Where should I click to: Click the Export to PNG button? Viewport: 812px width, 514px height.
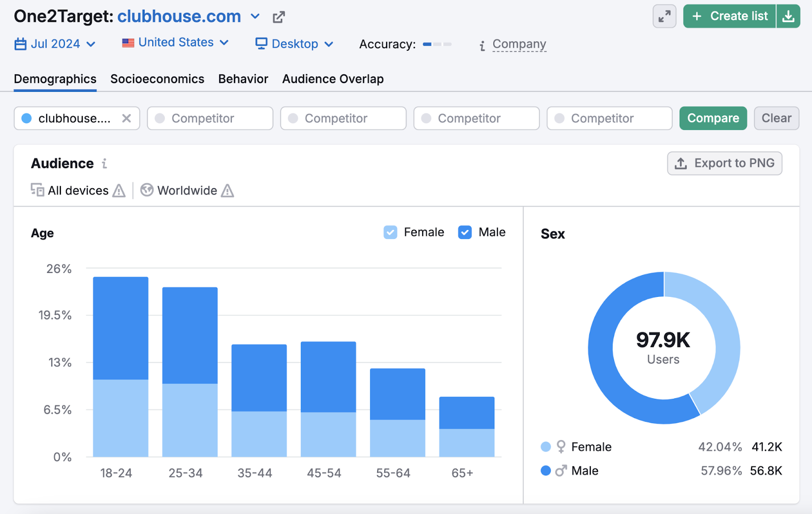724,163
